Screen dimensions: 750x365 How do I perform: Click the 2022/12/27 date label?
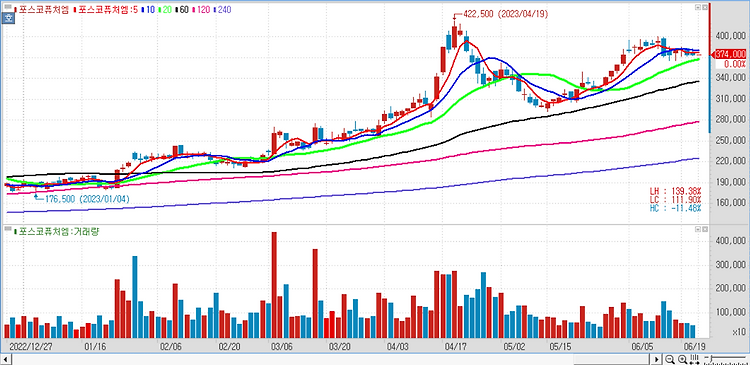pyautogui.click(x=31, y=346)
